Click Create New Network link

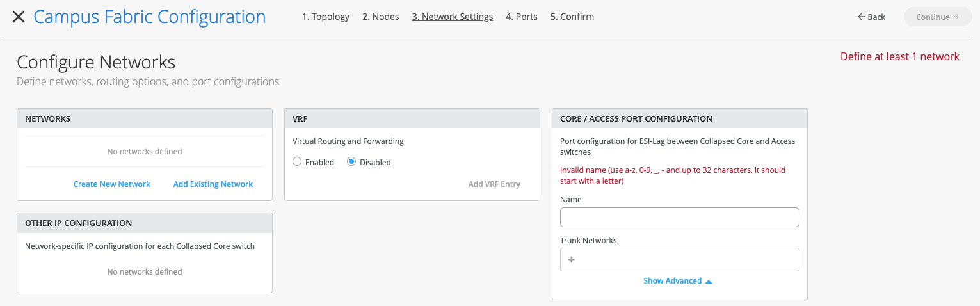111,184
